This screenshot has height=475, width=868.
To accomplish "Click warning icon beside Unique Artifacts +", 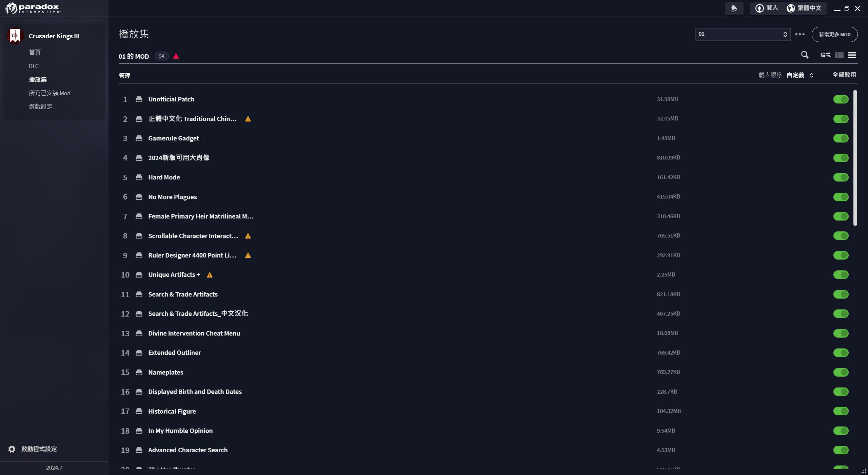I will pyautogui.click(x=210, y=275).
